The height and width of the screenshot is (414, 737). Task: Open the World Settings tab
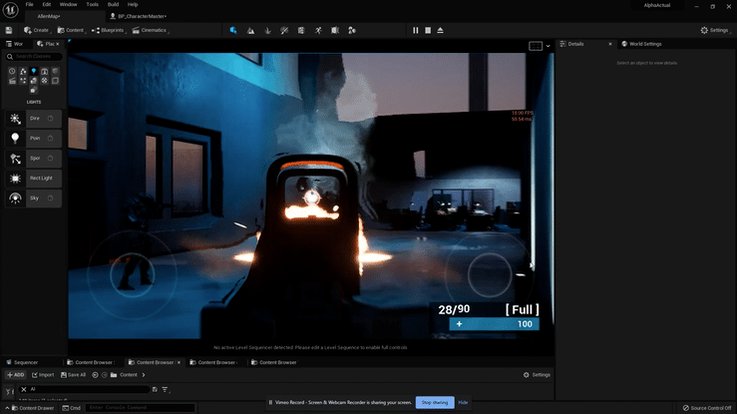click(642, 44)
